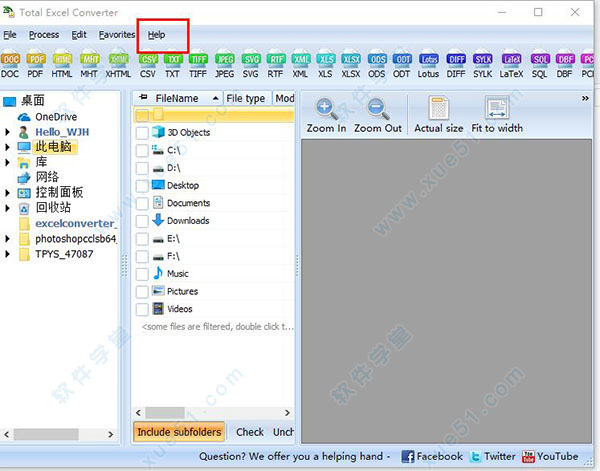Select the PDF conversion icon
Viewport: 600px width, 471px height.
pos(36,65)
